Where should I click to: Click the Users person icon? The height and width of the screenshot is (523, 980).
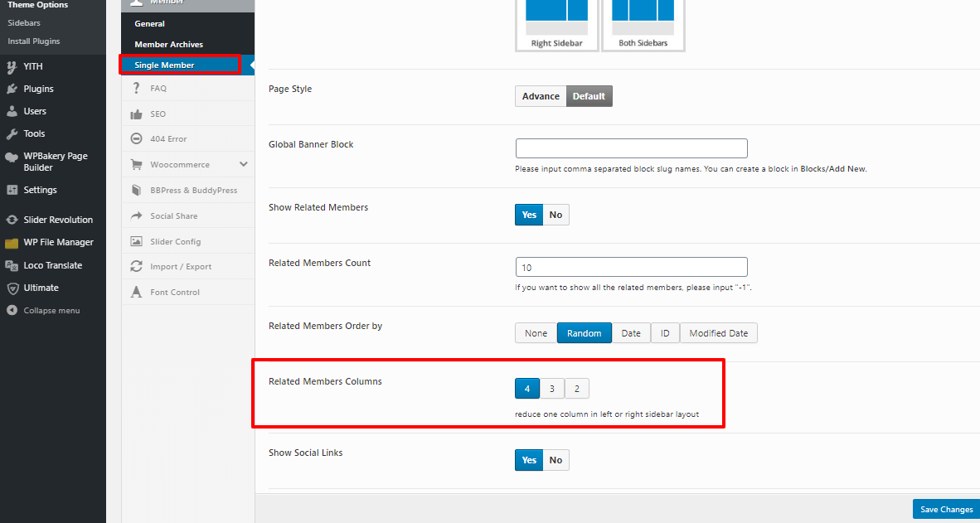tap(12, 111)
